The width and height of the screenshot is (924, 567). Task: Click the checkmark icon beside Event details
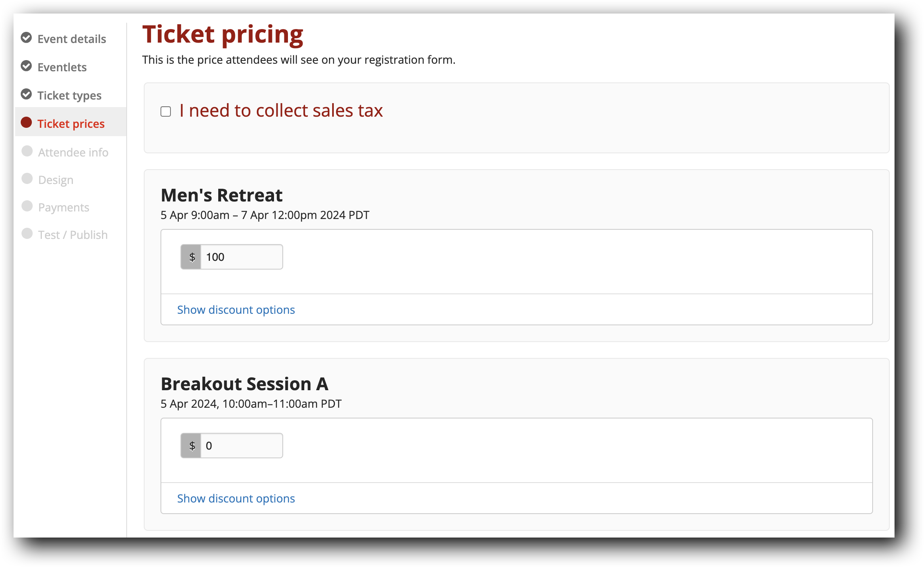tap(26, 39)
